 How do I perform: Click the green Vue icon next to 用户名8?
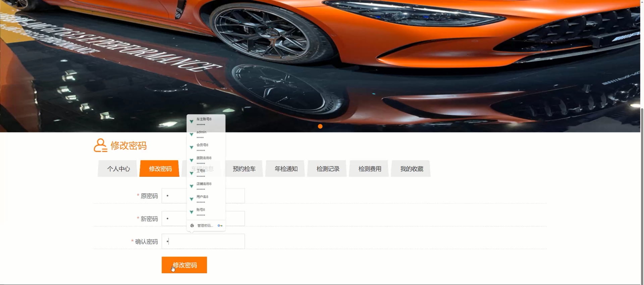[192, 199]
